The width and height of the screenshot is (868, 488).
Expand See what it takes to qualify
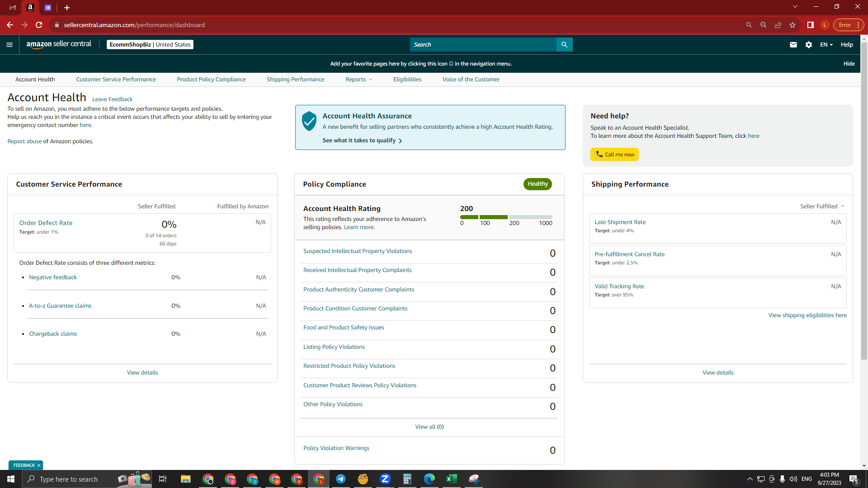coord(362,141)
